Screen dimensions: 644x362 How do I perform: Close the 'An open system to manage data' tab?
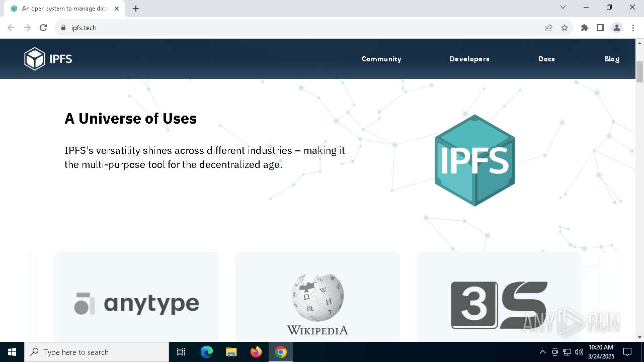tap(117, 9)
